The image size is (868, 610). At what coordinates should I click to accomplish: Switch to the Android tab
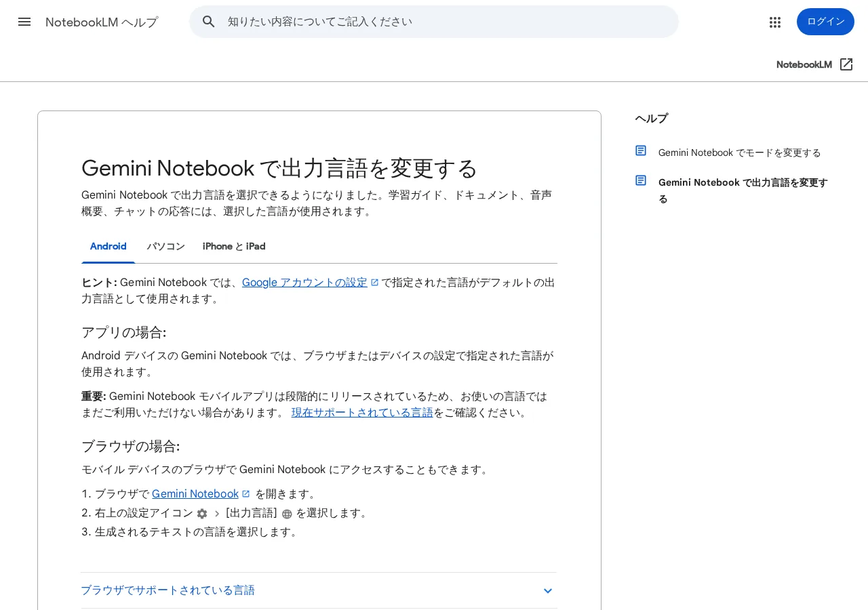pyautogui.click(x=108, y=247)
